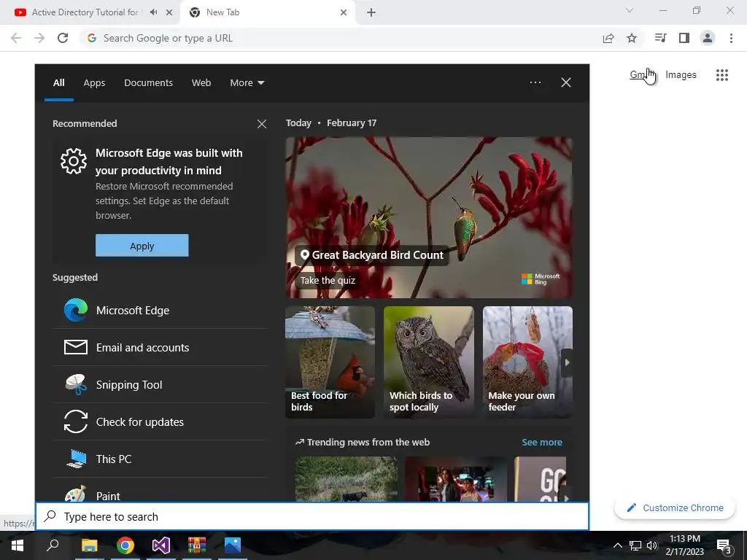Open the Make your own feeder card
Viewport: 747px width, 560px height.
tap(527, 362)
